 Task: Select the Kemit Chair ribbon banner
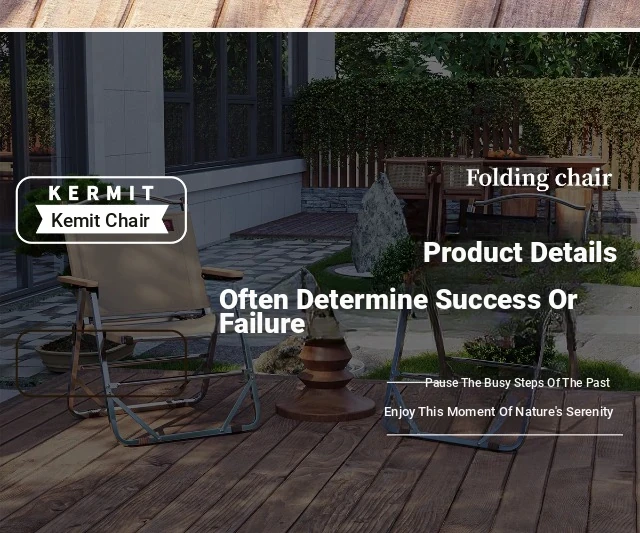[x=102, y=220]
